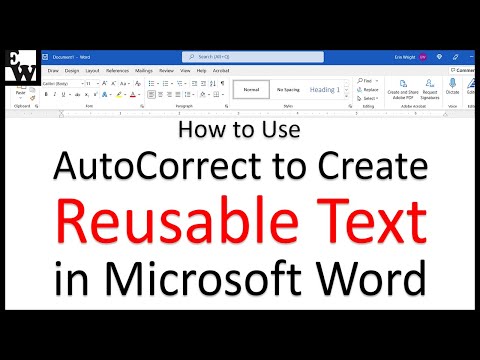Click the Format Painter icon

point(32,98)
